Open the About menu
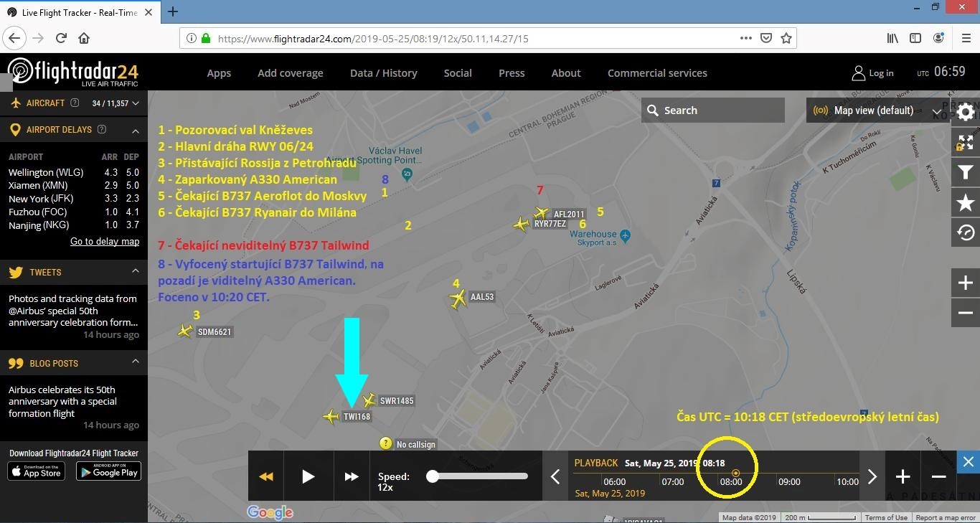 coord(566,73)
